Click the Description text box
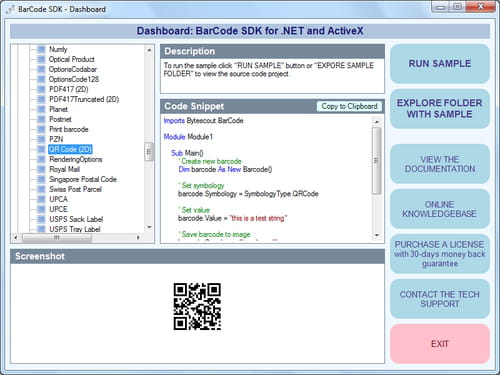500x375 pixels. coord(272,76)
